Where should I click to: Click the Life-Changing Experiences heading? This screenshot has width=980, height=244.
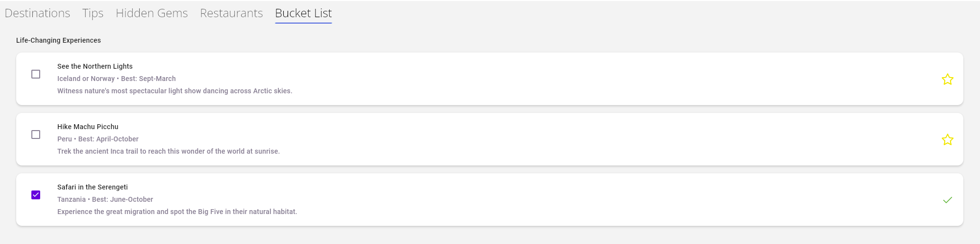pos(58,40)
